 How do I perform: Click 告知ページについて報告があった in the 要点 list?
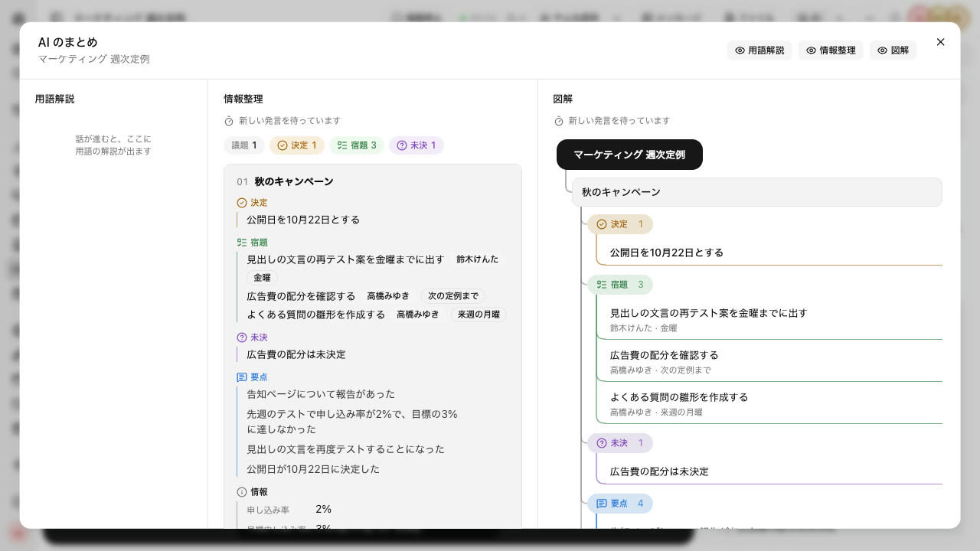click(x=321, y=394)
